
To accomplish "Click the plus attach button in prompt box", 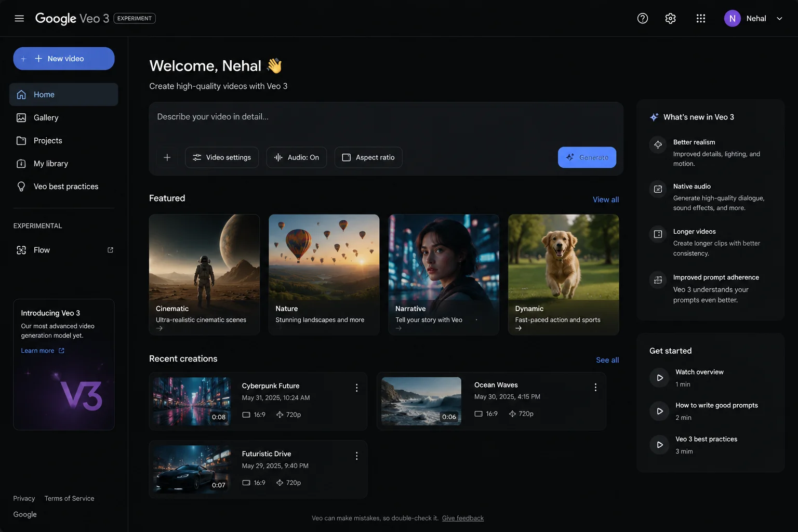I will click(x=167, y=157).
